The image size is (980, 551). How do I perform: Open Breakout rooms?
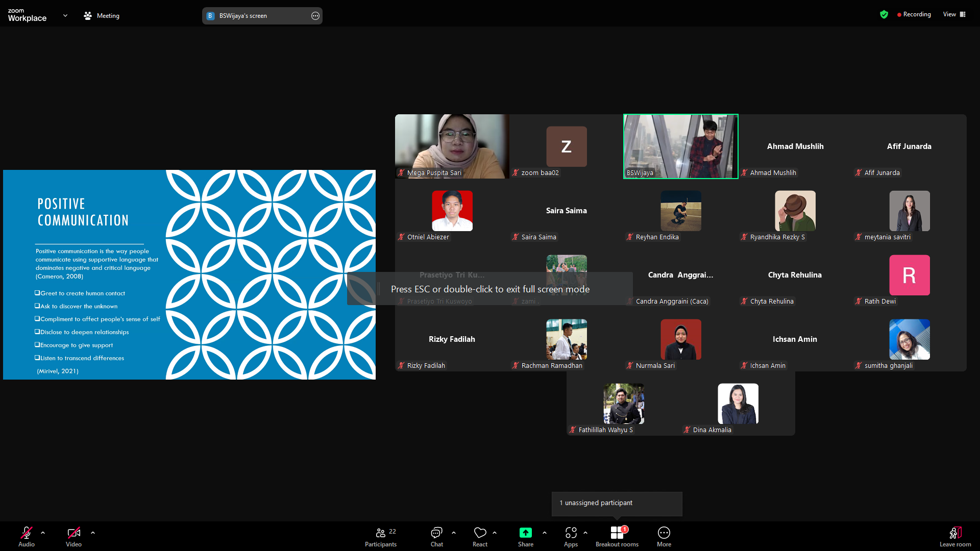pyautogui.click(x=617, y=537)
